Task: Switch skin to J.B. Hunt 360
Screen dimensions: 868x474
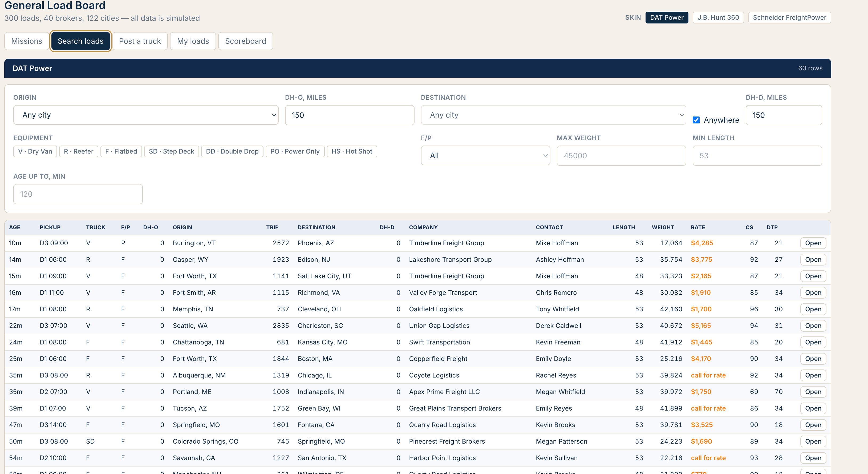Action: click(x=718, y=18)
